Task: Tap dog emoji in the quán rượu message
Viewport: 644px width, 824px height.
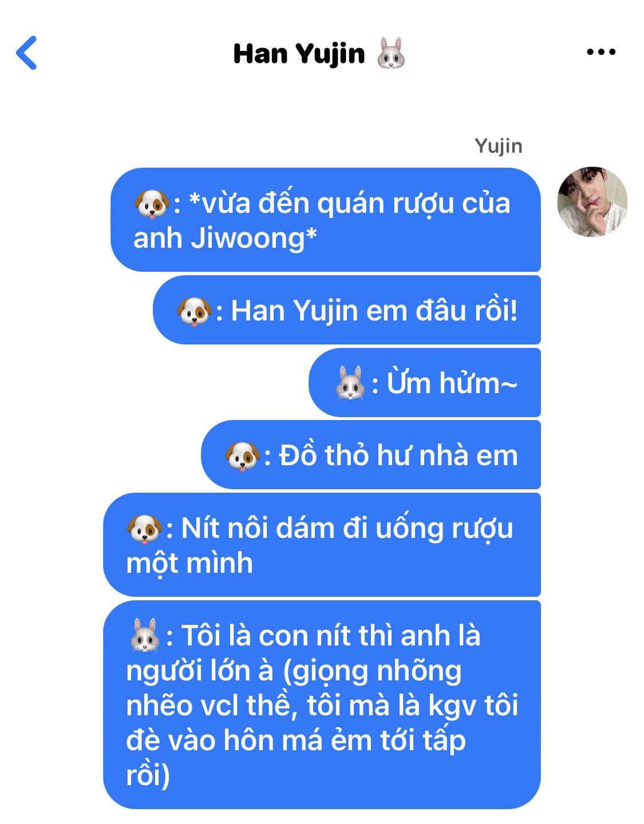Action: tap(152, 204)
